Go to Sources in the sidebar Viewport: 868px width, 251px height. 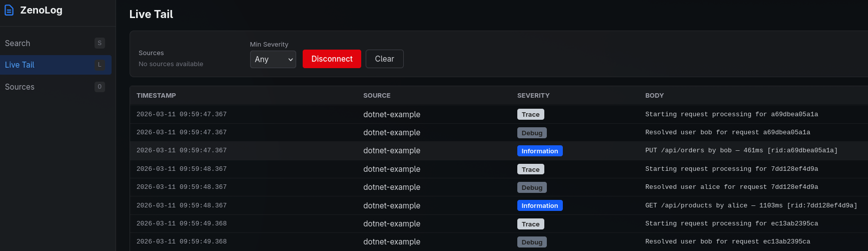point(56,87)
